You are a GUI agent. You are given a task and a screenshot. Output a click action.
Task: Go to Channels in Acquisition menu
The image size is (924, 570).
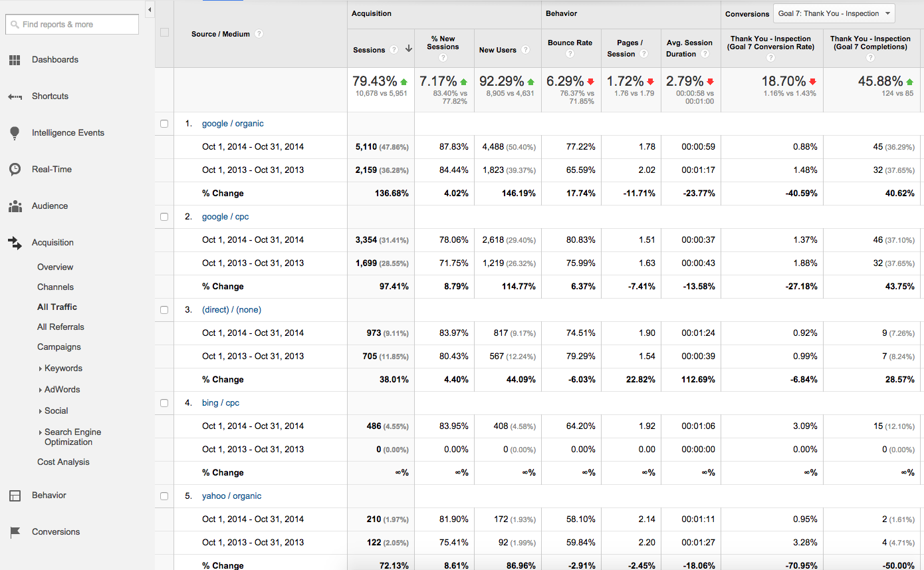coord(55,287)
